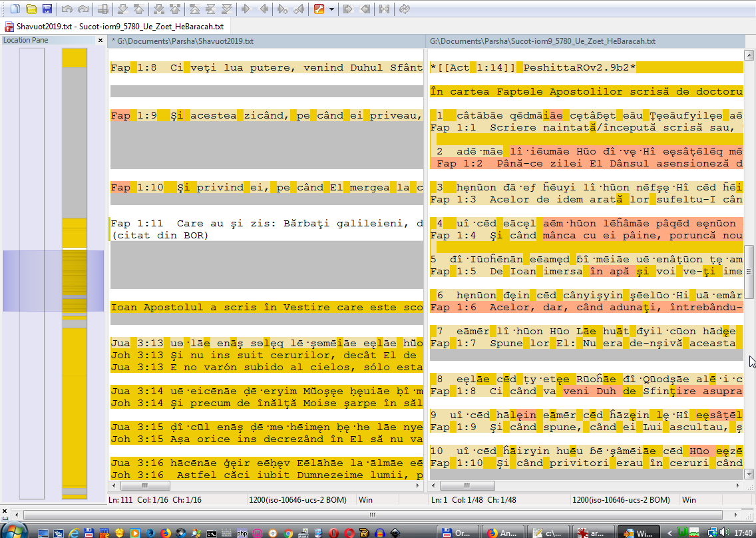Go to the last difference
This screenshot has width=756, height=538.
tap(227, 9)
